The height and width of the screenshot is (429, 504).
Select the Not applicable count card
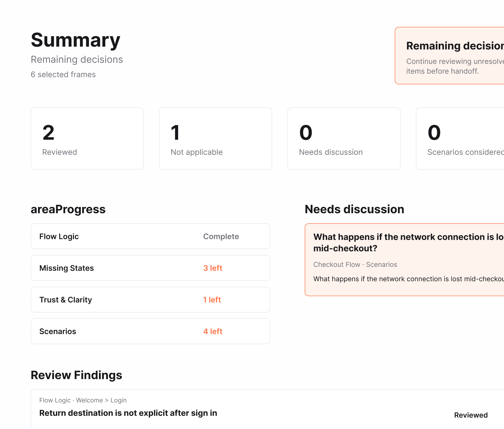(216, 139)
